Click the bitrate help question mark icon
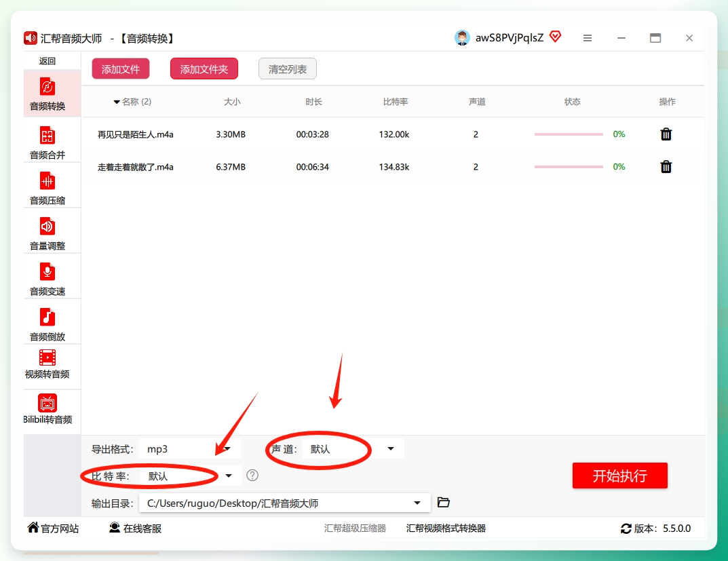728x561 pixels. tap(252, 475)
